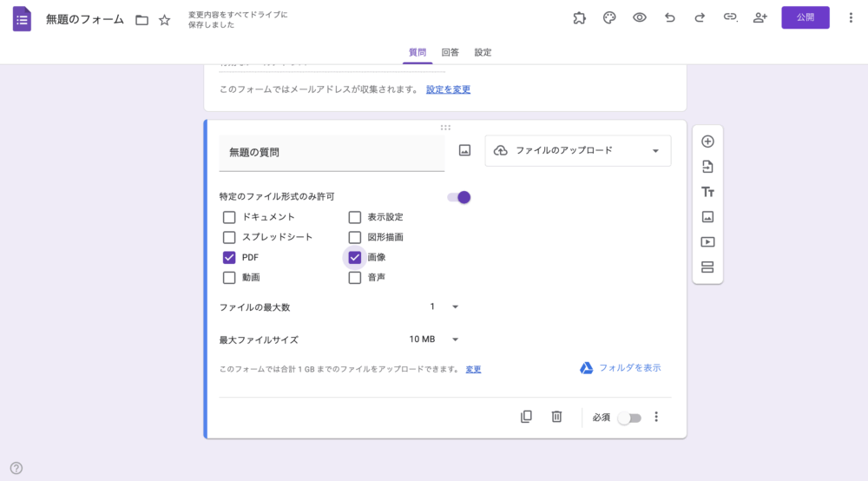Switch to the 設定 tab
868x481 pixels.
pyautogui.click(x=483, y=53)
